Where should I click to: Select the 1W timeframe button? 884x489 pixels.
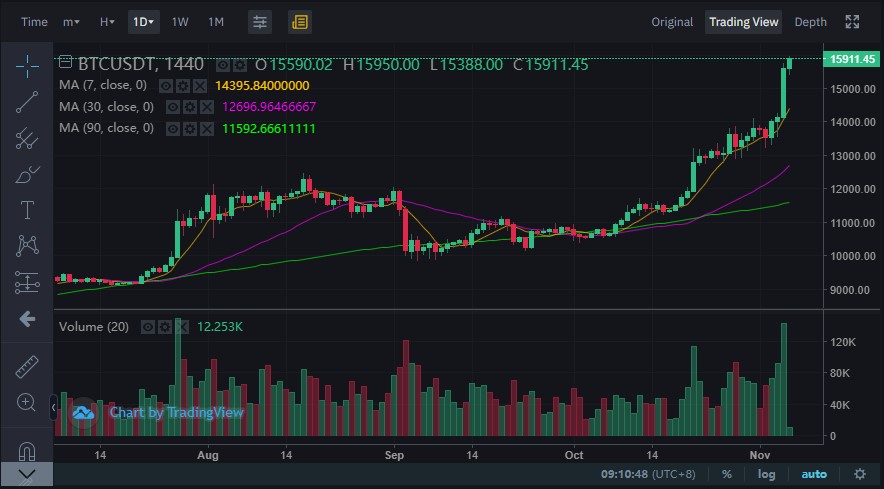coord(180,22)
